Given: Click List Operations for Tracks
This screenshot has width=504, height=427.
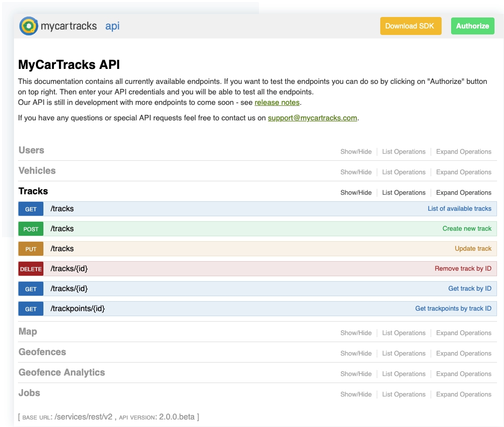Looking at the screenshot, I should (x=404, y=192).
